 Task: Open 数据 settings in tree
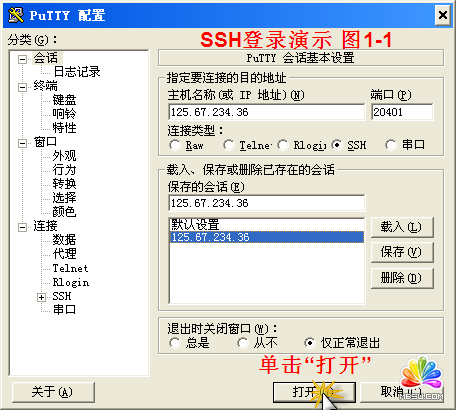click(64, 240)
